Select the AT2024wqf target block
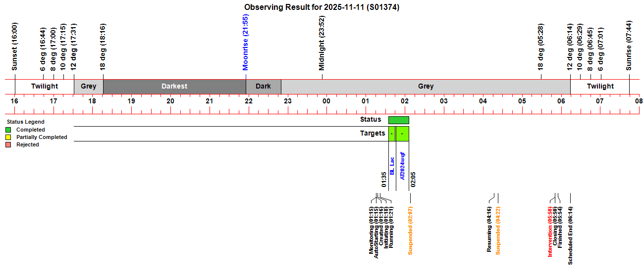Screen dimensions: 644x277 point(402,134)
